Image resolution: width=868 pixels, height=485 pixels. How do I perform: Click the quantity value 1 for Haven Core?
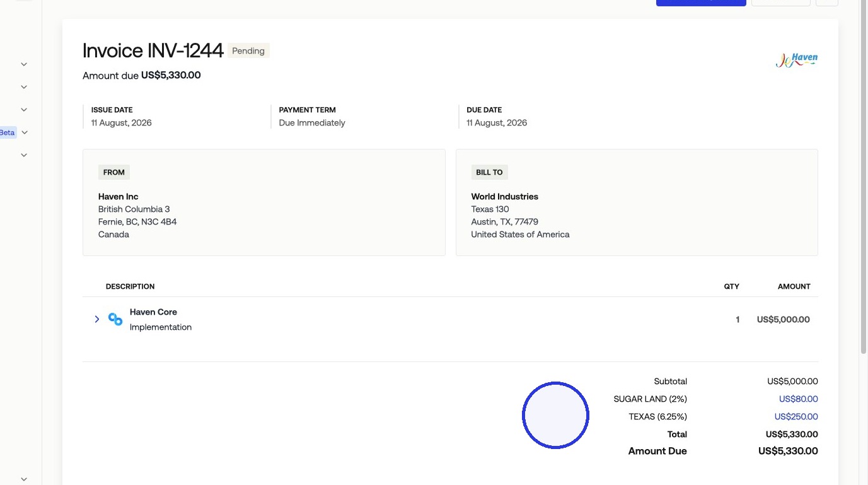(x=738, y=320)
